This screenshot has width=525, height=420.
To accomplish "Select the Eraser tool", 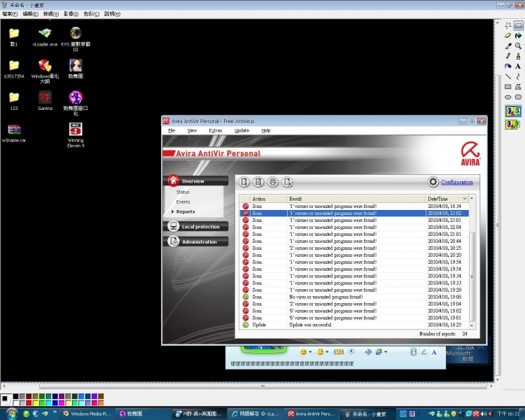I will [x=508, y=36].
